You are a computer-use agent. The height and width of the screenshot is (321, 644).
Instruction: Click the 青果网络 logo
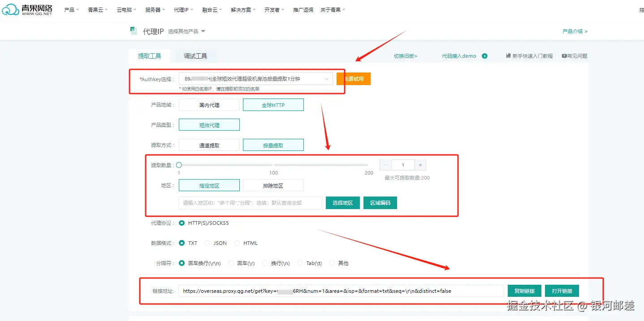point(27,9)
